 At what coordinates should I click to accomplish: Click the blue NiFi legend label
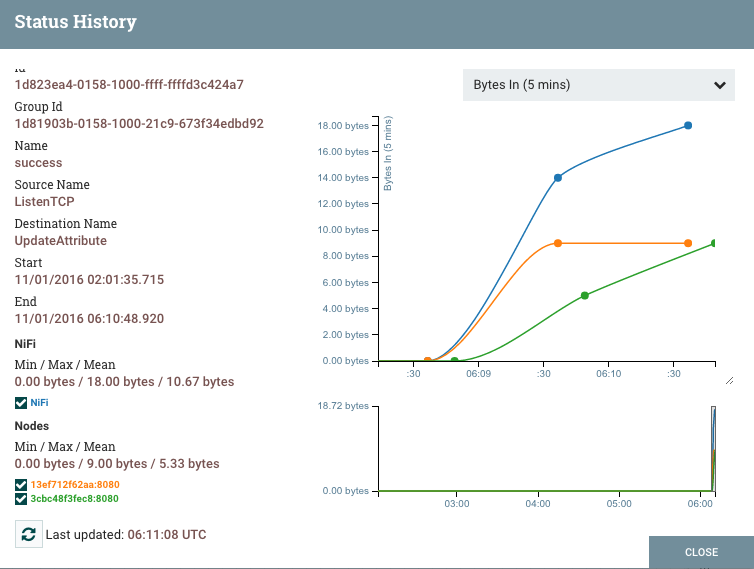(x=39, y=403)
